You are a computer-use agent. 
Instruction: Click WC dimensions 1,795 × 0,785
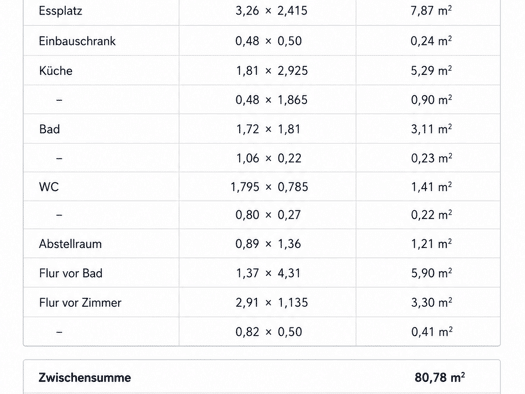270,187
